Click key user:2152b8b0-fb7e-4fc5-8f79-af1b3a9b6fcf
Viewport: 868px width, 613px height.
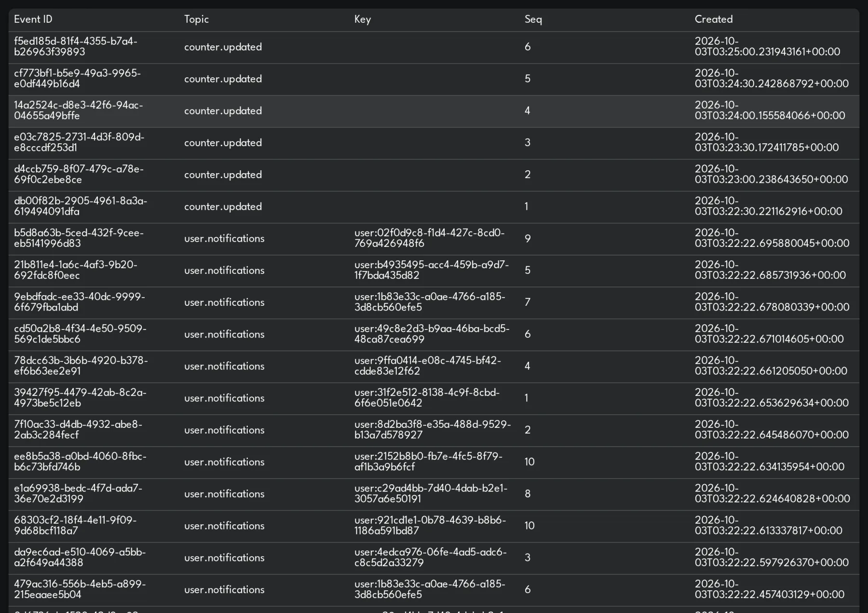pyautogui.click(x=428, y=462)
